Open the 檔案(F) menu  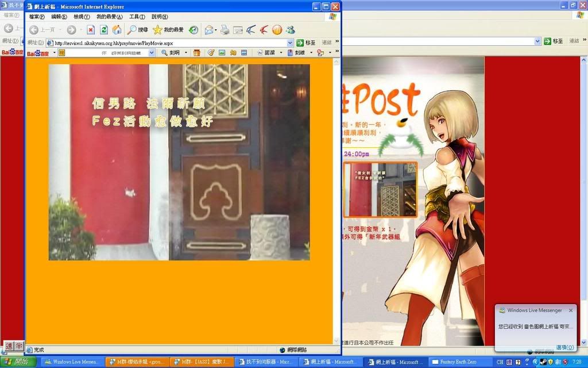coord(37,17)
